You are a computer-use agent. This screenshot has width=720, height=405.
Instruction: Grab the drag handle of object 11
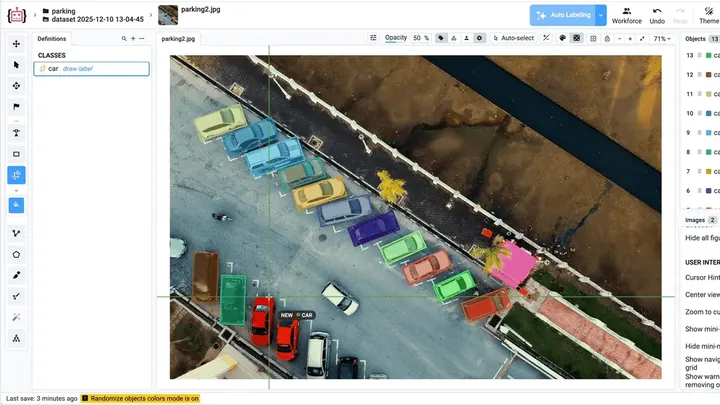pos(699,94)
